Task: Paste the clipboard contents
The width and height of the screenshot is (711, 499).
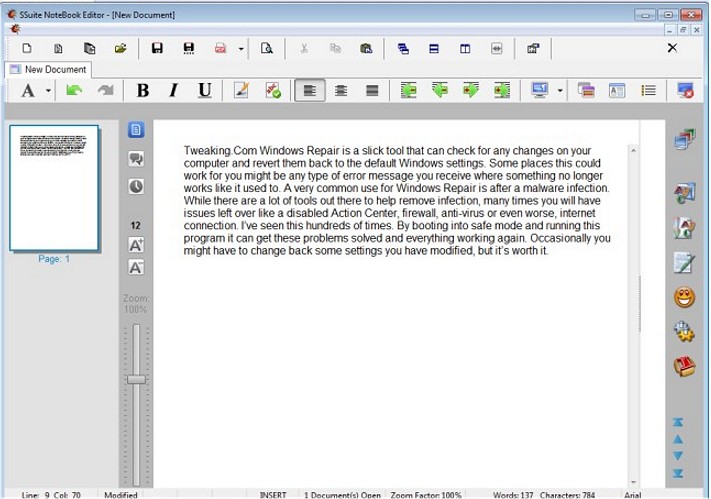Action: [366, 48]
